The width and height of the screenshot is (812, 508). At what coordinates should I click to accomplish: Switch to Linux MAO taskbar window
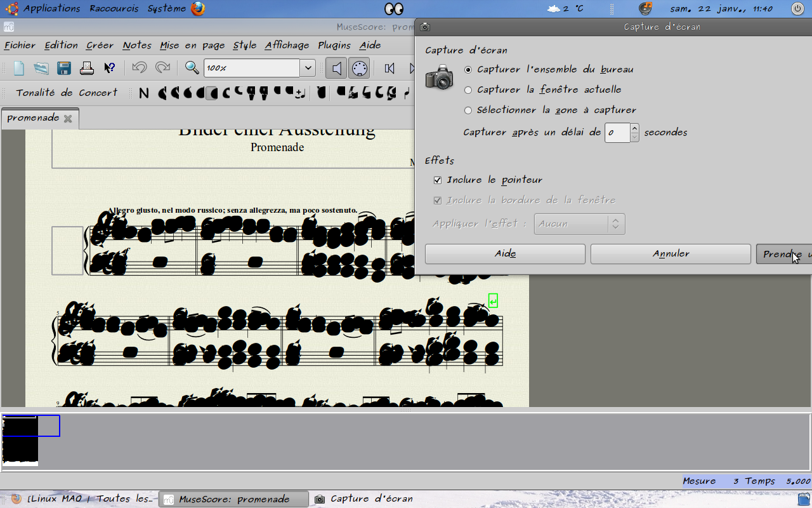(x=82, y=499)
